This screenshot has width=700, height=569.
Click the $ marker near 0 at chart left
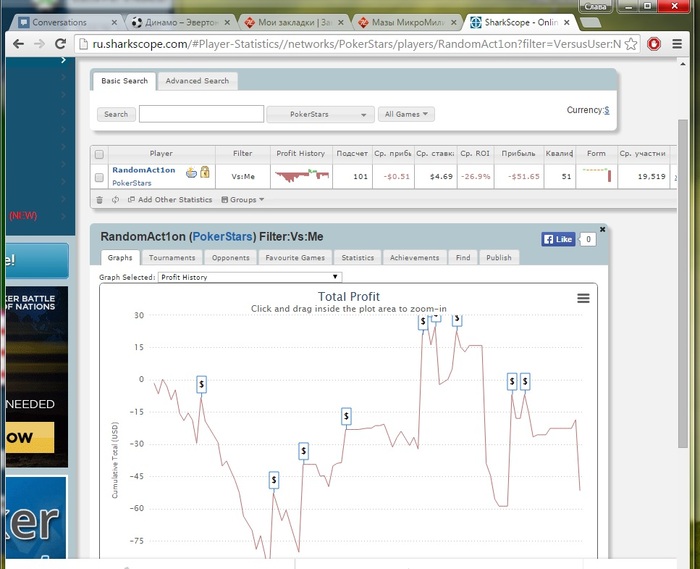point(201,384)
